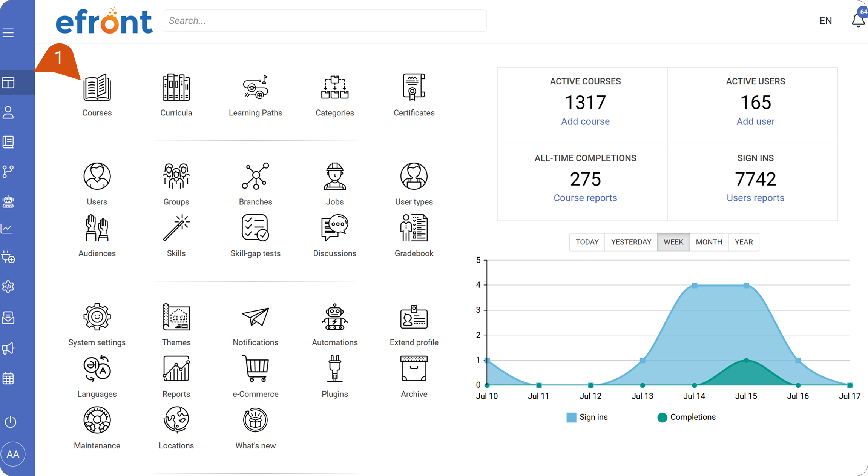The height and width of the screenshot is (476, 868).
Task: Open the Branches icon
Action: pos(255,176)
